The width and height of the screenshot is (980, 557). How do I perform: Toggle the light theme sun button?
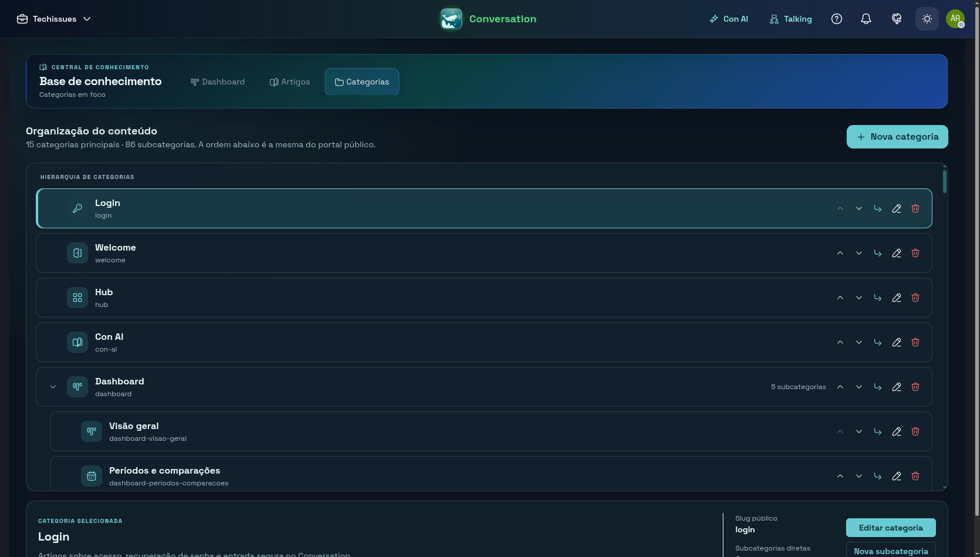tap(927, 19)
